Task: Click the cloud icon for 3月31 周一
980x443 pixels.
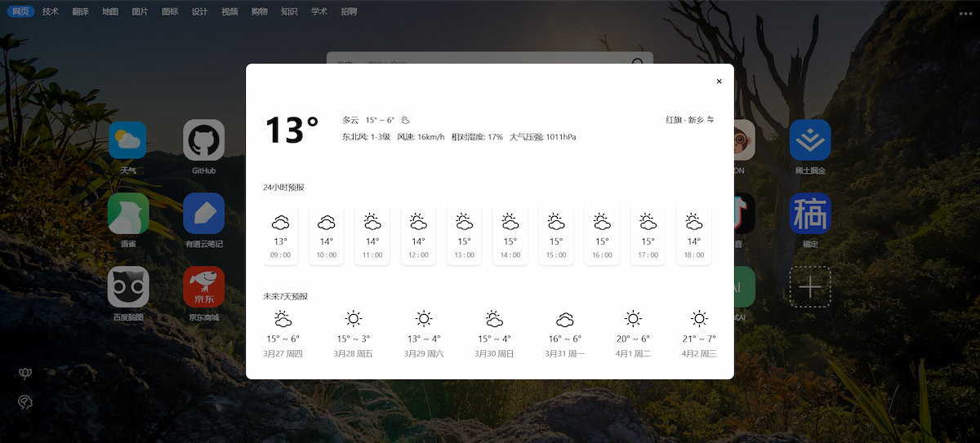Action: (565, 319)
